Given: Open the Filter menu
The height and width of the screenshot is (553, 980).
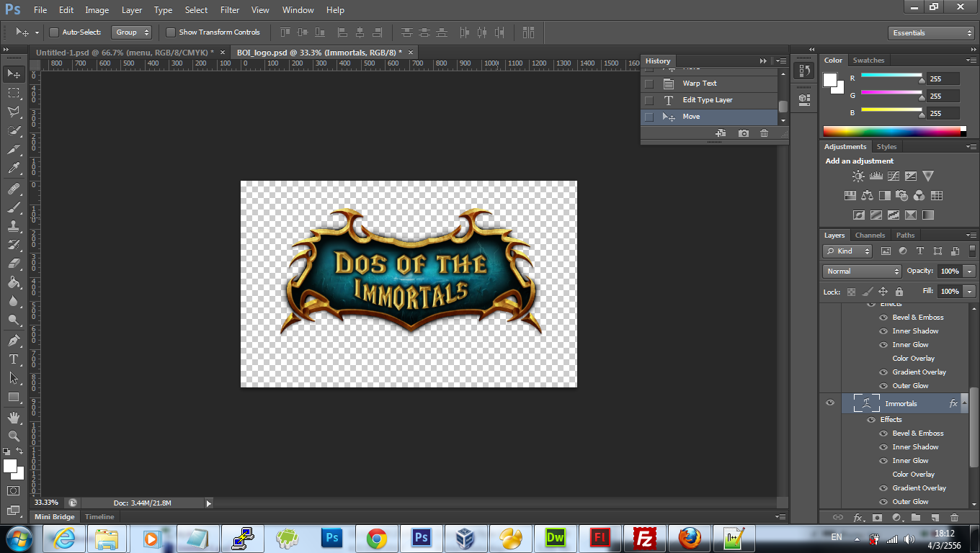Looking at the screenshot, I should (230, 10).
